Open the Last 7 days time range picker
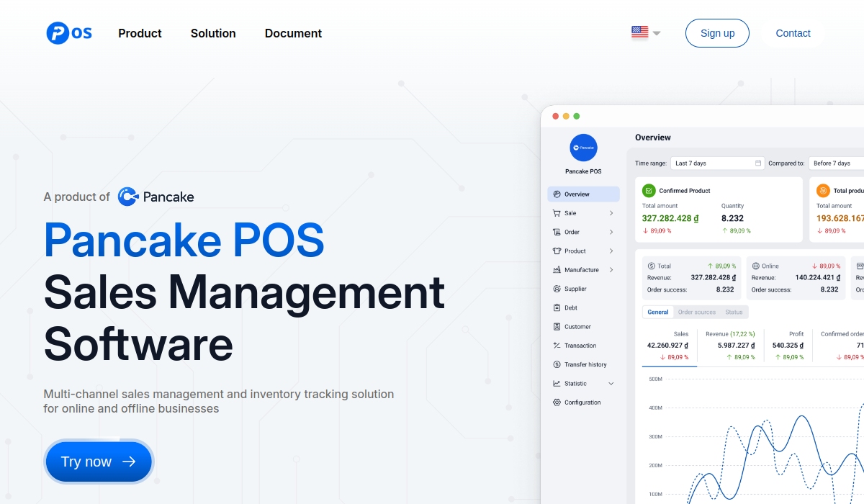Viewport: 864px width, 504px height. pos(717,163)
